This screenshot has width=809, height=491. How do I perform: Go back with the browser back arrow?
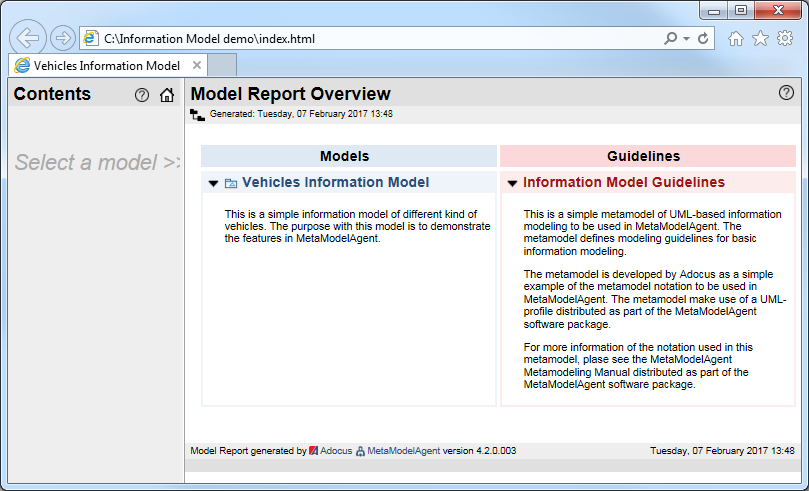(28, 38)
